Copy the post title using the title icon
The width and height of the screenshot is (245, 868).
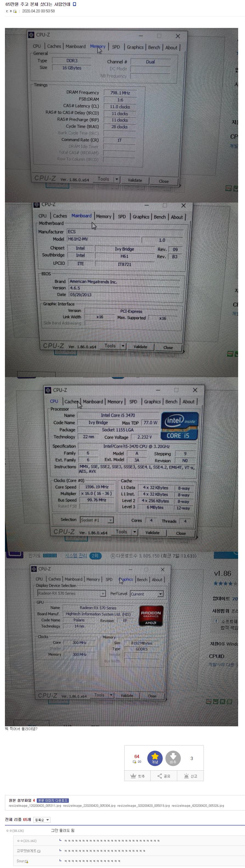coord(75,4)
